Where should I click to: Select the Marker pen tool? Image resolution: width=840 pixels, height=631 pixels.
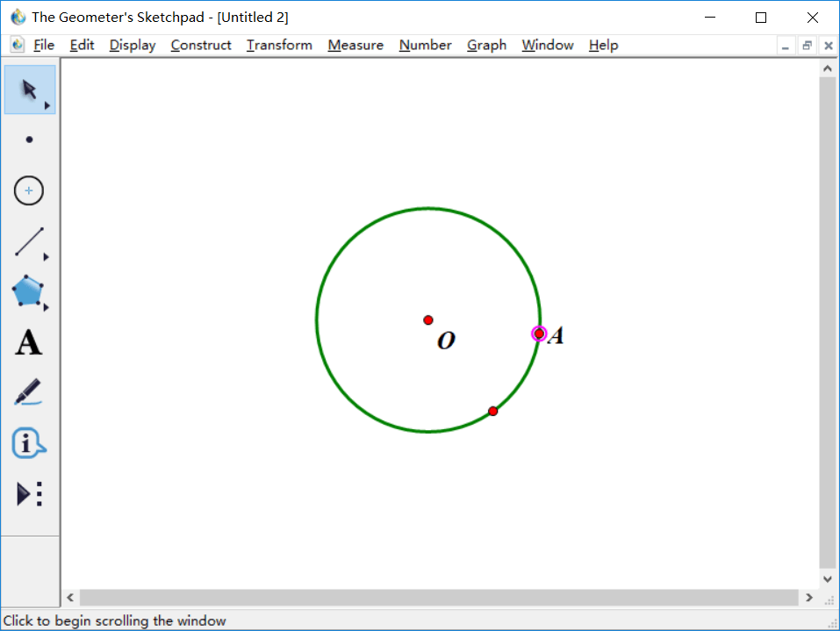[x=28, y=392]
